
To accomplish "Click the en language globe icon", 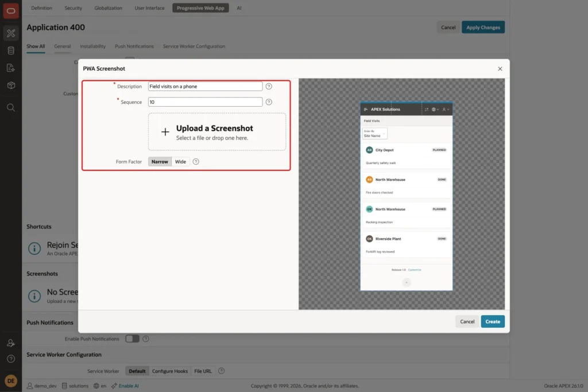I will pyautogui.click(x=96, y=386).
